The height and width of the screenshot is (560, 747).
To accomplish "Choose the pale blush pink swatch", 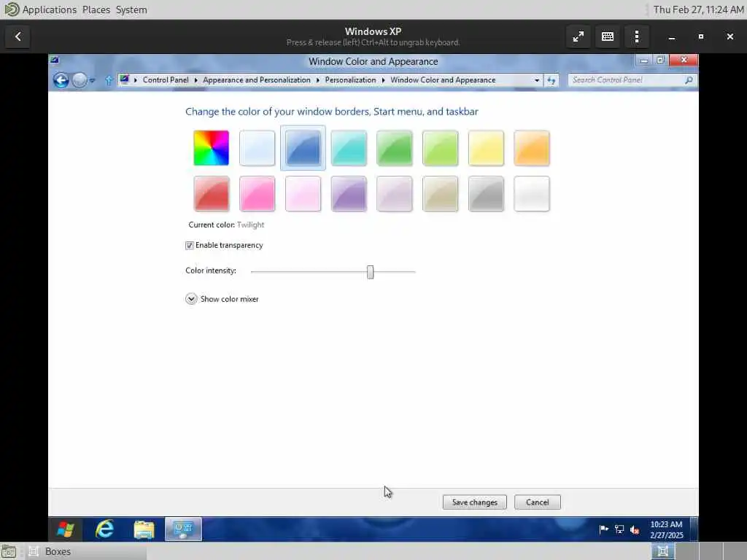I will (x=303, y=194).
